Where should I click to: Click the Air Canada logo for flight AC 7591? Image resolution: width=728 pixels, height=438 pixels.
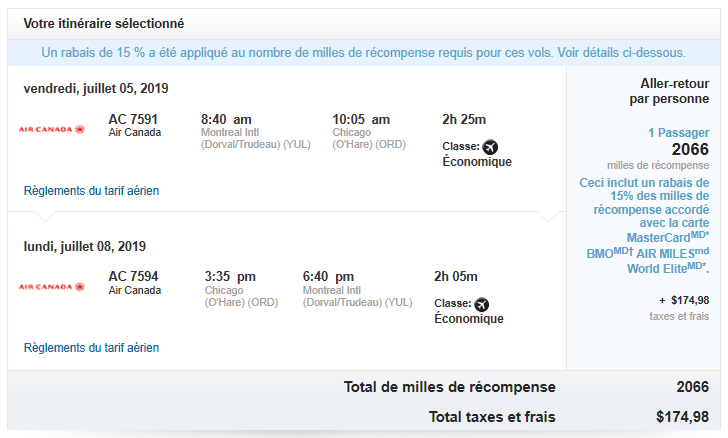(52, 129)
